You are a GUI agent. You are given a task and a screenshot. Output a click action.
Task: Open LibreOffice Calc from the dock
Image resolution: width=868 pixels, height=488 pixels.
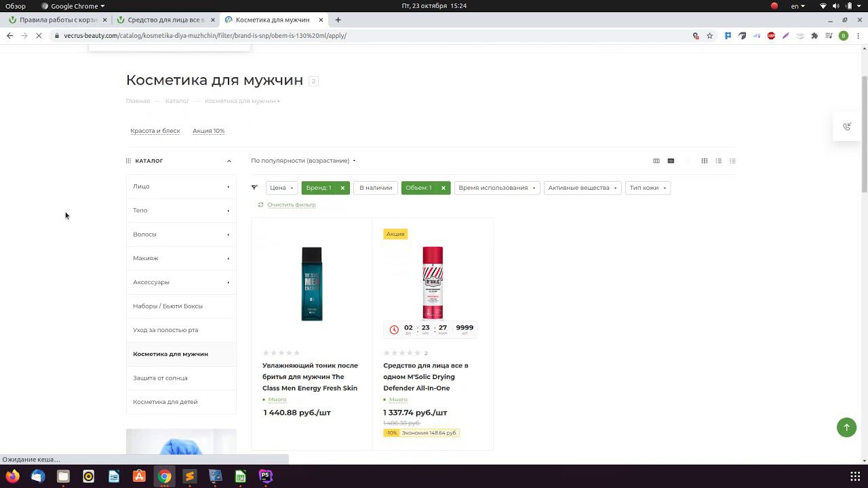[240, 476]
